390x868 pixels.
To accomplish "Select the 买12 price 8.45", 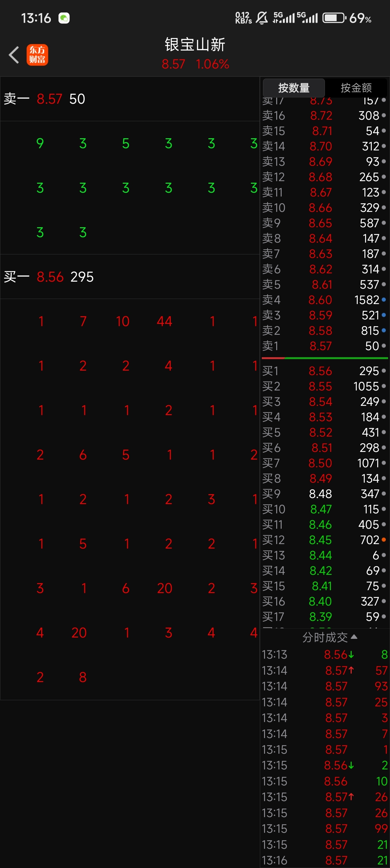I will point(320,540).
